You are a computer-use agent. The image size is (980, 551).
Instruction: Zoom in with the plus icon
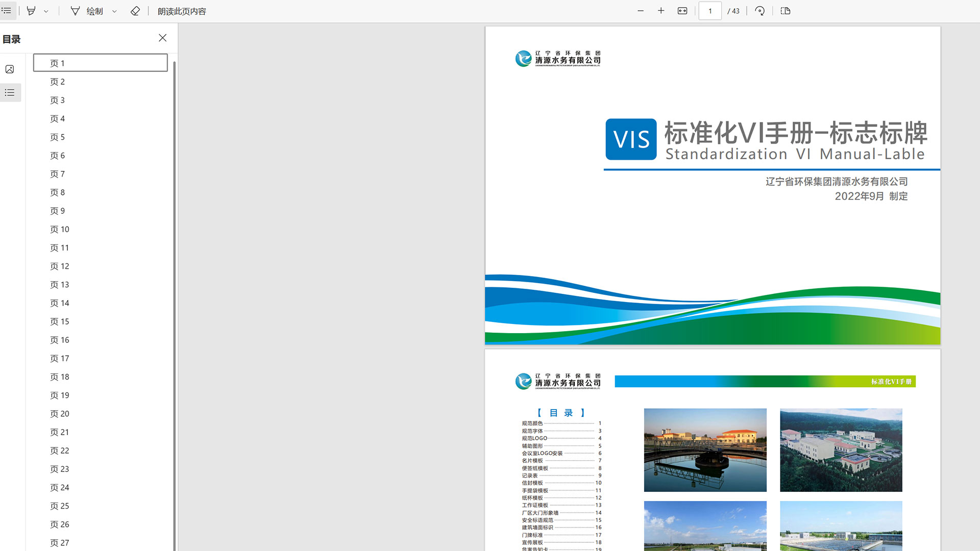tap(661, 11)
